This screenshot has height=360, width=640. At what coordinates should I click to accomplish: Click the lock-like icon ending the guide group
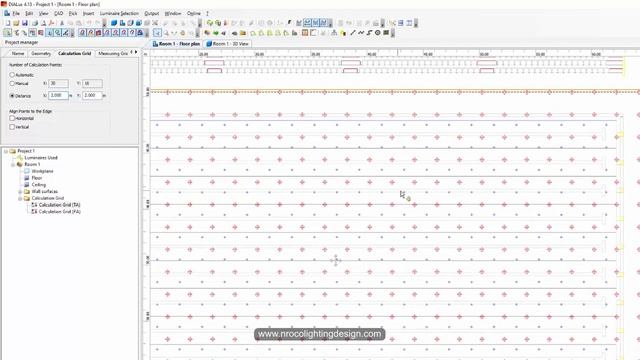pyautogui.click(x=140, y=33)
